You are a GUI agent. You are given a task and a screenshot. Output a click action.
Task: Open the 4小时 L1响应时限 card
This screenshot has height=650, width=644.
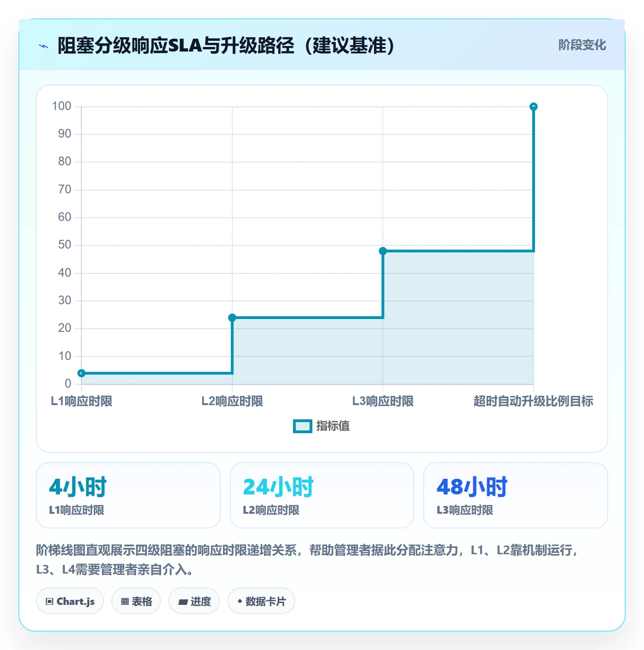pos(128,495)
